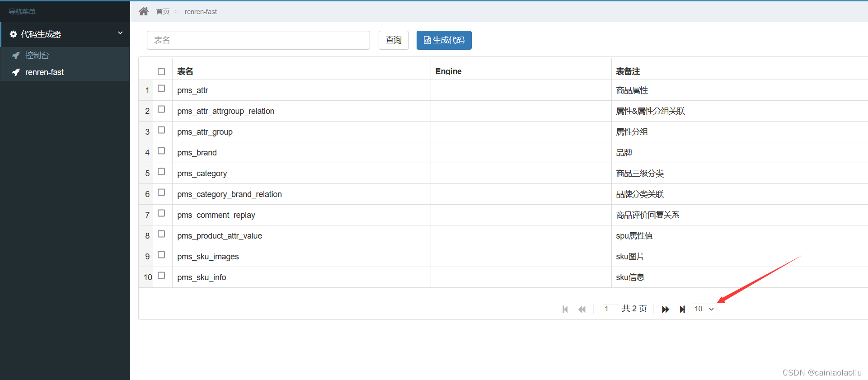
Task: Click the home icon in breadcrumb
Action: (144, 11)
